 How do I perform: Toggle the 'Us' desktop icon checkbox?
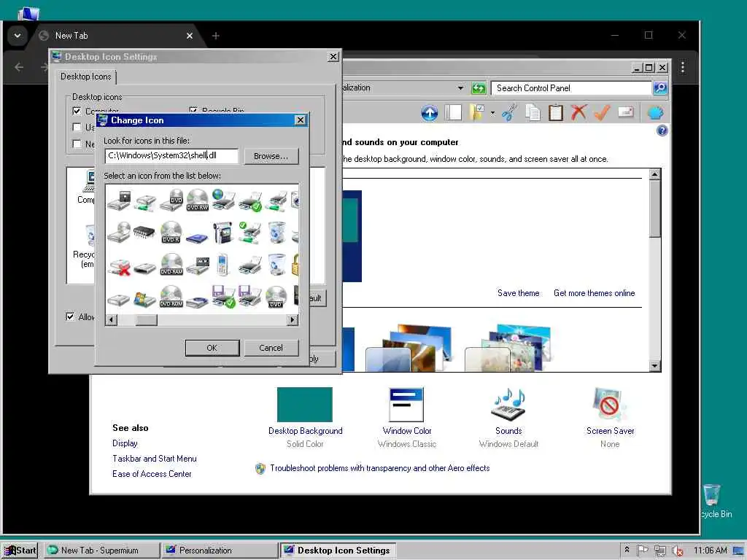coord(77,127)
